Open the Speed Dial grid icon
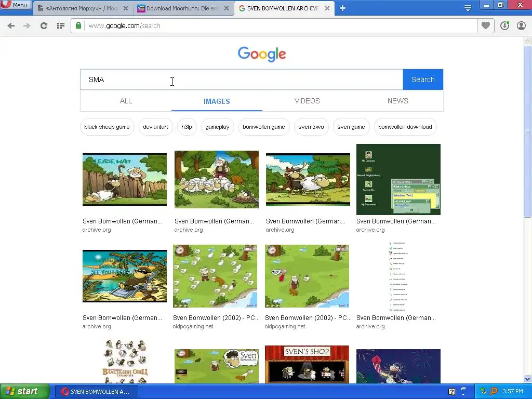Viewport: 532px width, 399px height. point(61,26)
